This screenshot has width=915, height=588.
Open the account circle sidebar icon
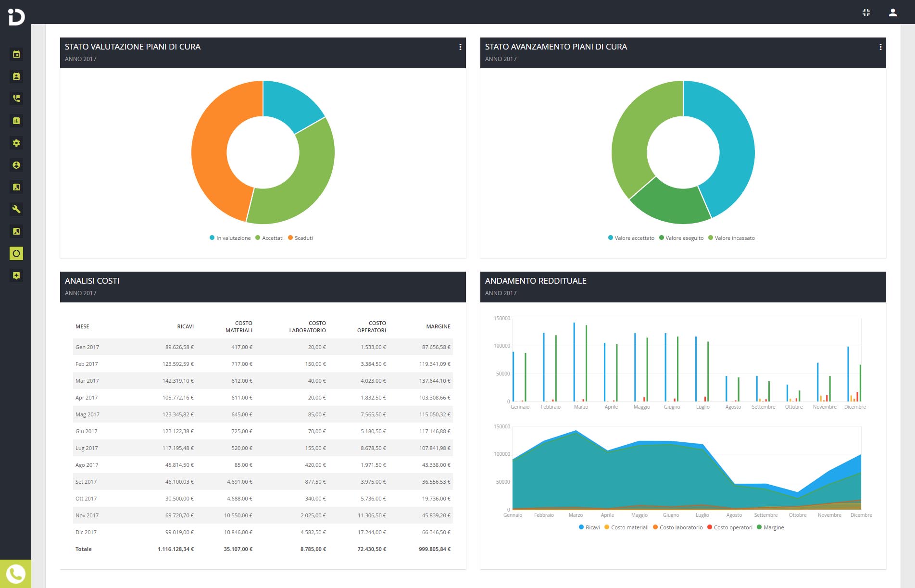coord(16,165)
